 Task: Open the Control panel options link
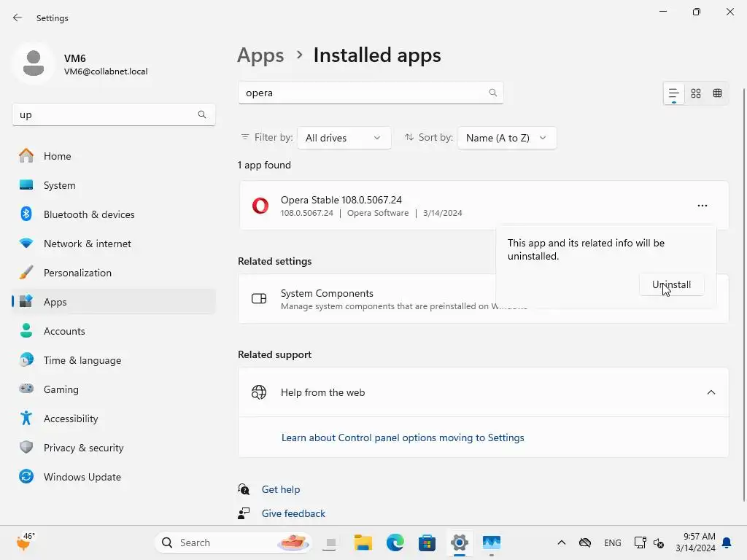point(403,437)
